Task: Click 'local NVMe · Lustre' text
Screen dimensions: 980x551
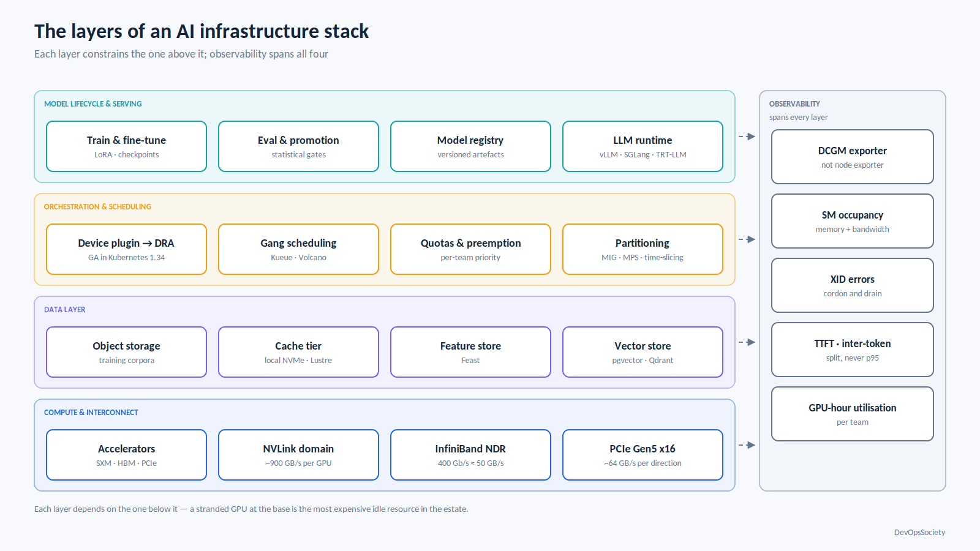Action: click(298, 361)
